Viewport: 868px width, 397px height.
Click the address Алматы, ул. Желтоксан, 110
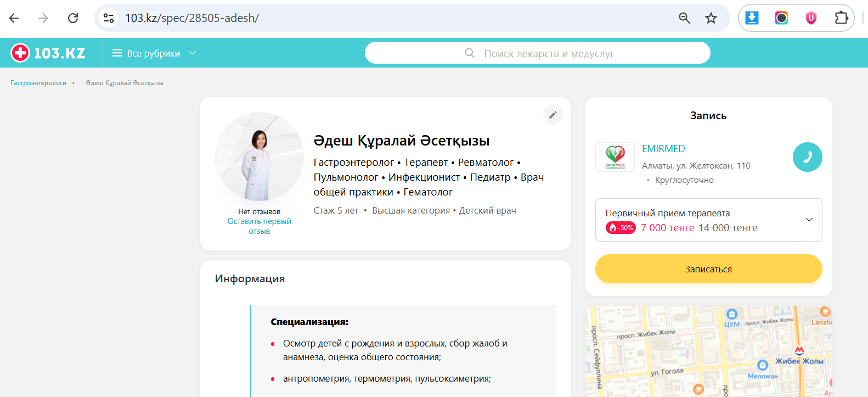coord(696,166)
